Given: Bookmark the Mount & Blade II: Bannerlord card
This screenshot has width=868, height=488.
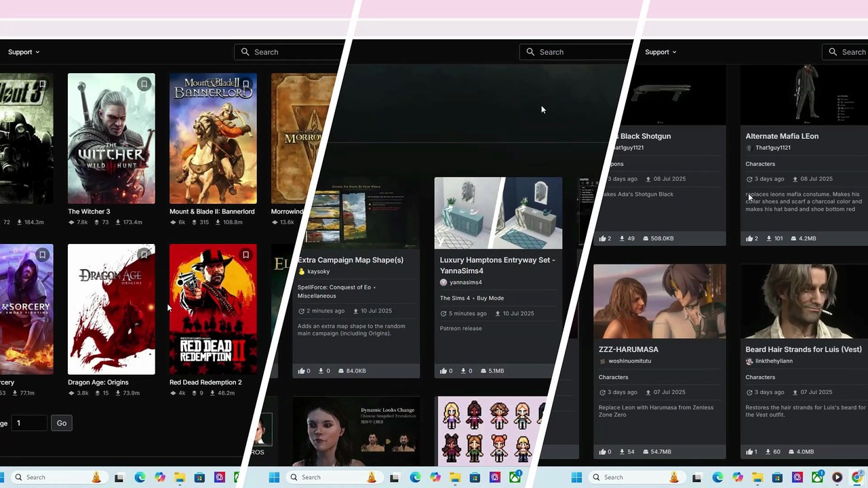Looking at the screenshot, I should (x=245, y=84).
